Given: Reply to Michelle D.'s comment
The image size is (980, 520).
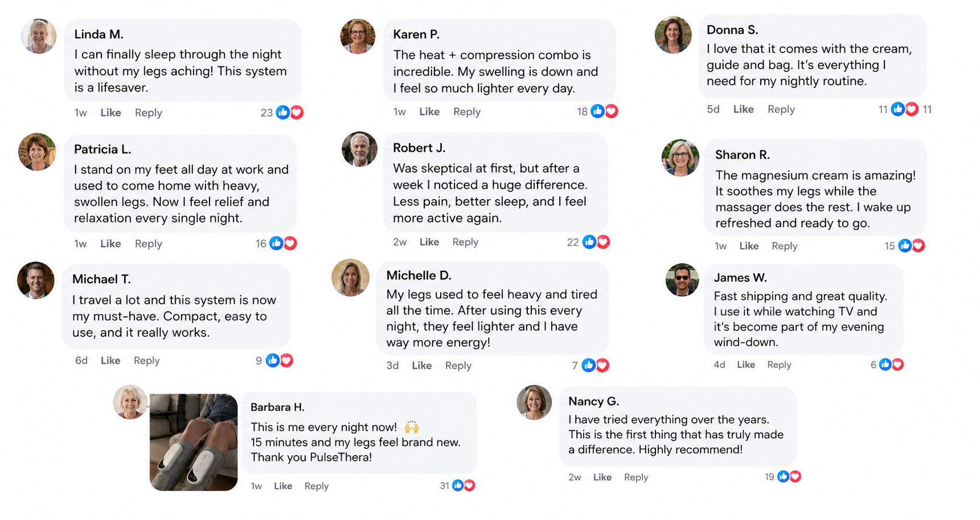Looking at the screenshot, I should point(458,366).
